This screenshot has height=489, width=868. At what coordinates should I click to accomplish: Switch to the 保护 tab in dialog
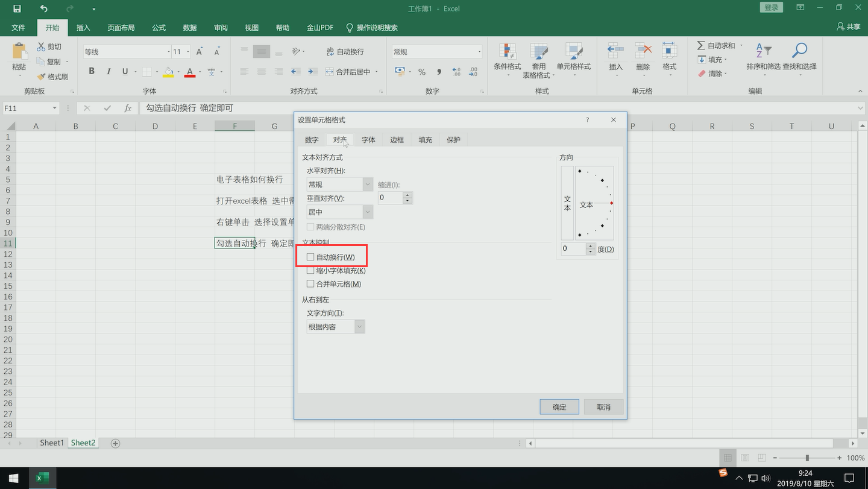[454, 140]
